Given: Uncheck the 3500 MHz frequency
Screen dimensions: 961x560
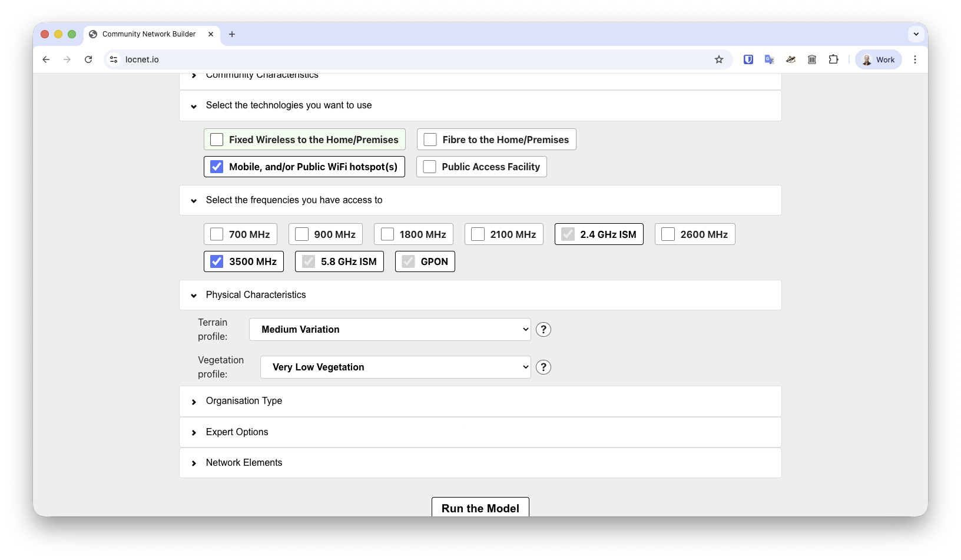Looking at the screenshot, I should (x=217, y=261).
